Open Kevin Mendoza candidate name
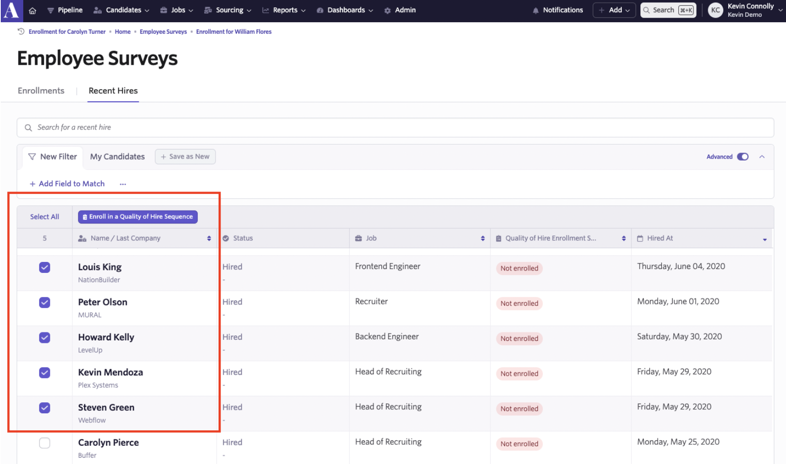This screenshot has width=786, height=464. click(110, 372)
